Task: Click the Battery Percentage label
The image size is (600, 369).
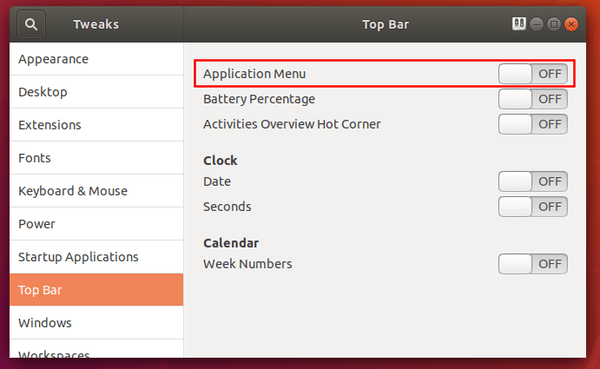Action: click(259, 99)
